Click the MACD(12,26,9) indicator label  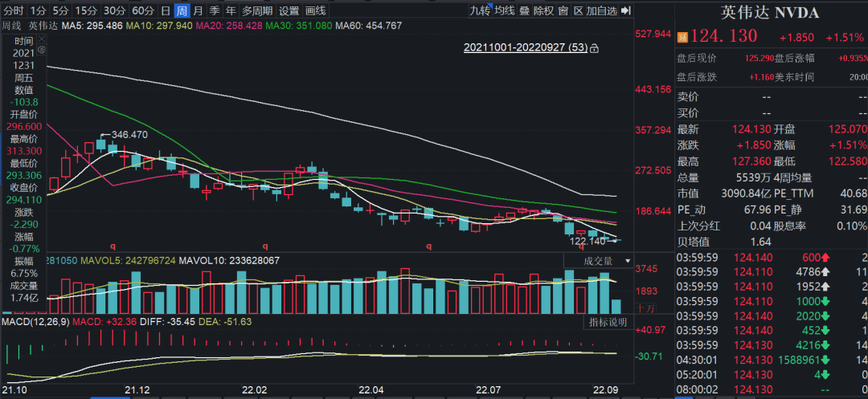coord(35,322)
